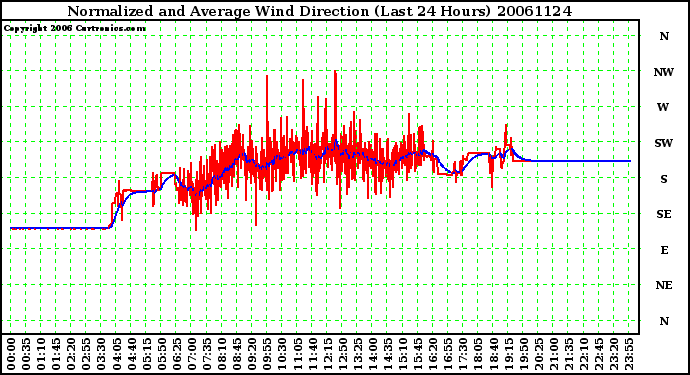Click the 15:45 time axis label
The width and height of the screenshot is (690, 375).
point(418,354)
